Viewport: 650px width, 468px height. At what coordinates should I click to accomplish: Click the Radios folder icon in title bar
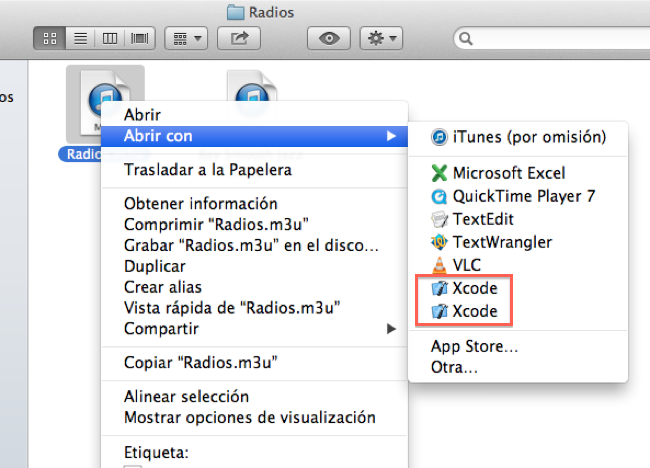(x=235, y=12)
